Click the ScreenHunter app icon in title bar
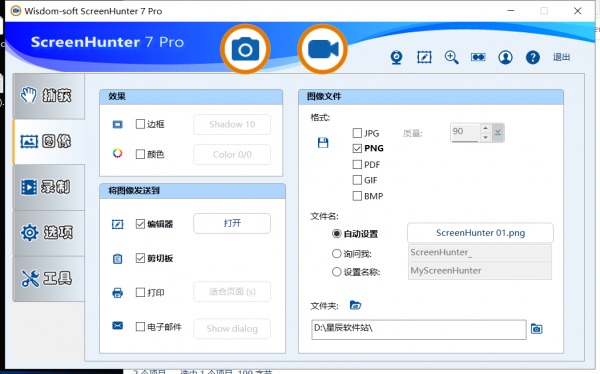This screenshot has height=374, width=600. click(x=16, y=11)
